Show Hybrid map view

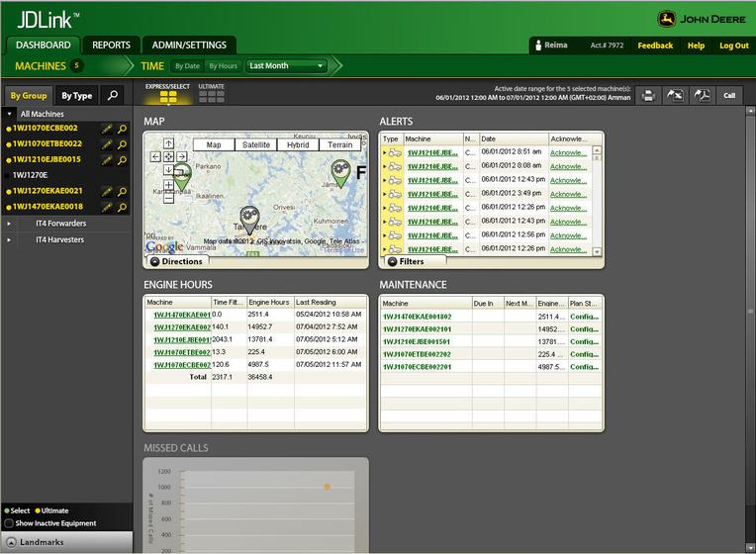pyautogui.click(x=298, y=144)
